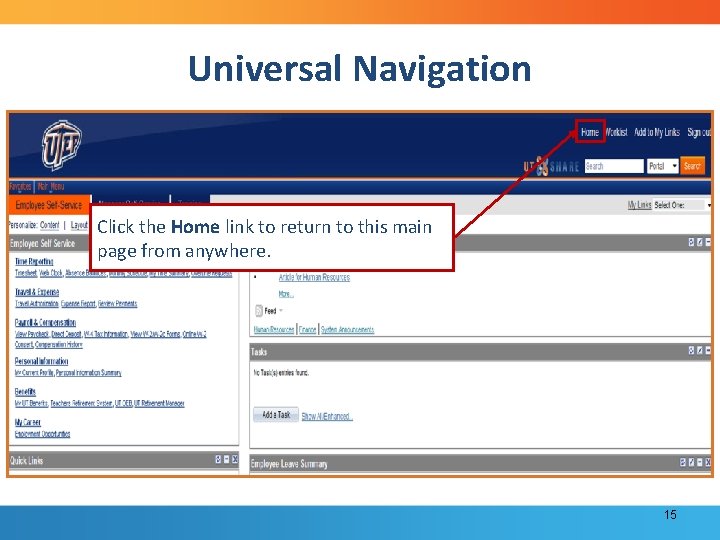Open the Teachers Retirement System link
720x540 pixels.
pos(81,403)
